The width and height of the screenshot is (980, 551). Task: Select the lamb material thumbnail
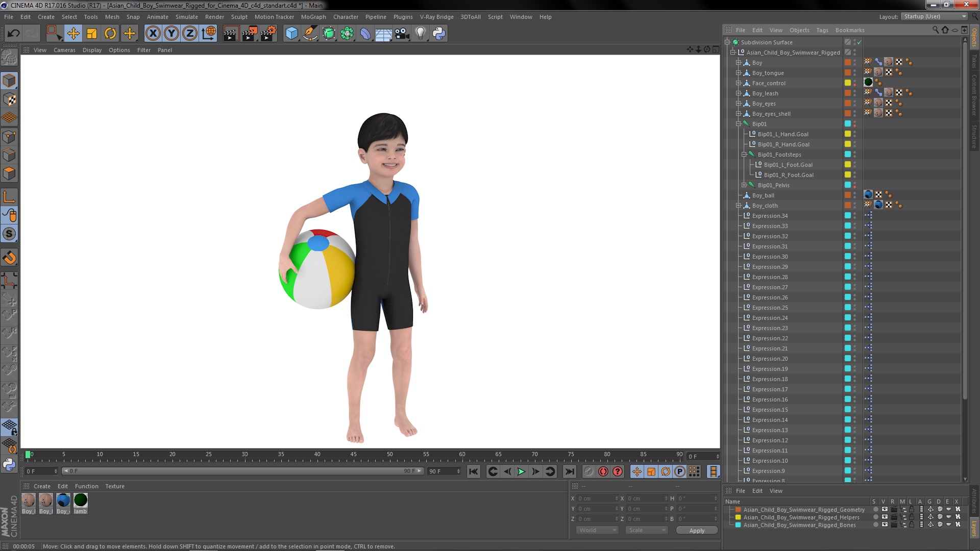[81, 500]
